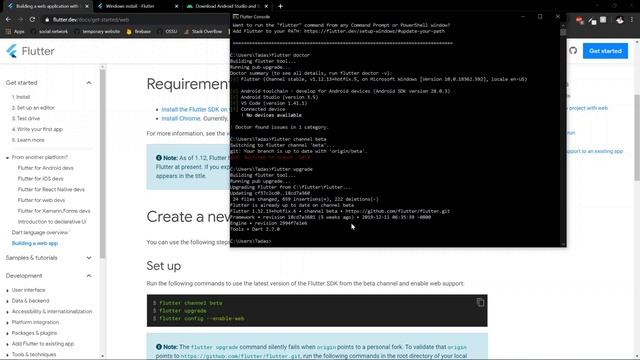Click the Flutter Console title bar icon

pos(236,17)
